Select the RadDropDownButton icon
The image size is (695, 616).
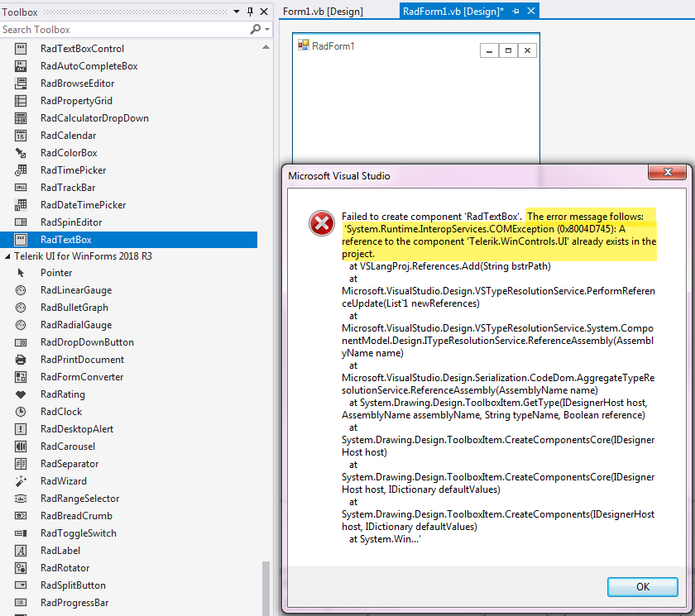(21, 342)
